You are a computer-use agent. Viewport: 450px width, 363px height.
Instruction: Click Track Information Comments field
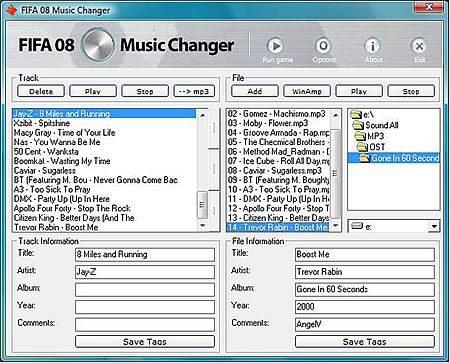(x=145, y=324)
